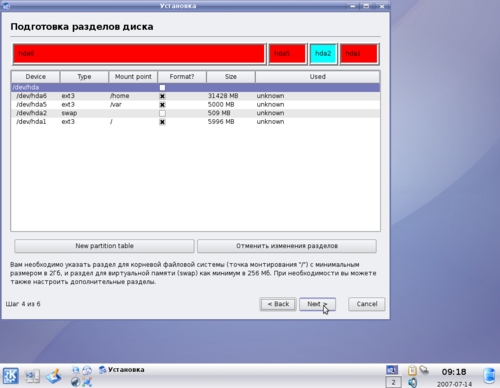Click the Used column header

(x=317, y=77)
